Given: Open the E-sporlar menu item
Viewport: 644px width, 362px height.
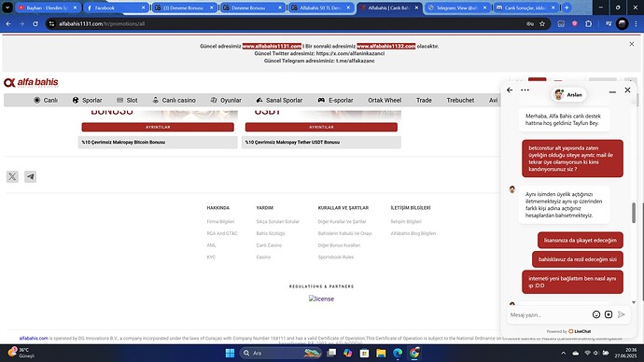Looking at the screenshot, I should coord(336,100).
